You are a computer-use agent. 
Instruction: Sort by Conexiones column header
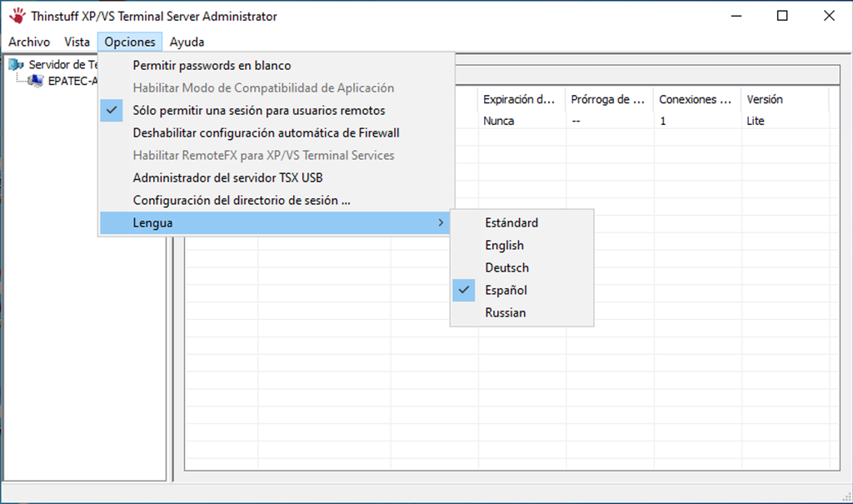tap(697, 100)
